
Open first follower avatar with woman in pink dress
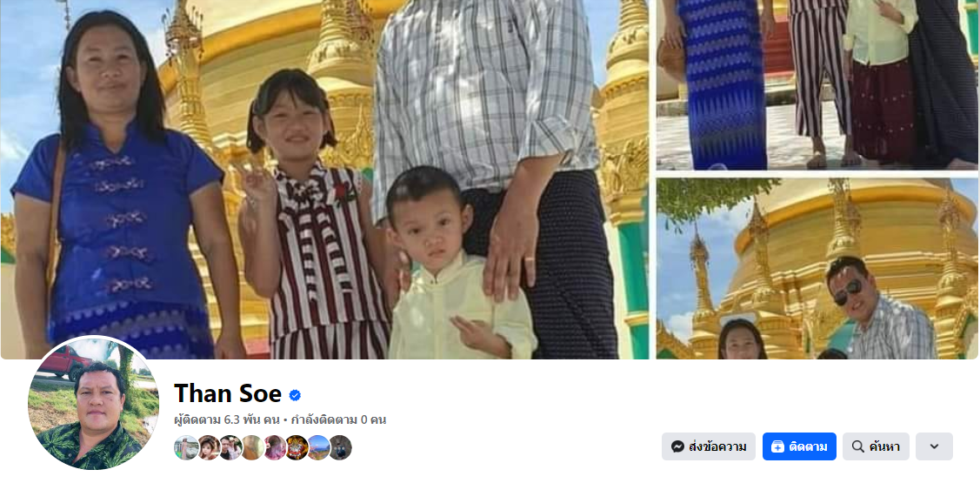[x=186, y=447]
